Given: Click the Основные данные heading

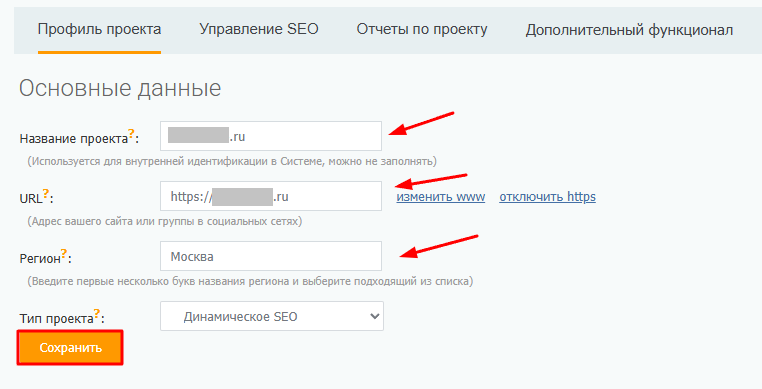Looking at the screenshot, I should (120, 88).
